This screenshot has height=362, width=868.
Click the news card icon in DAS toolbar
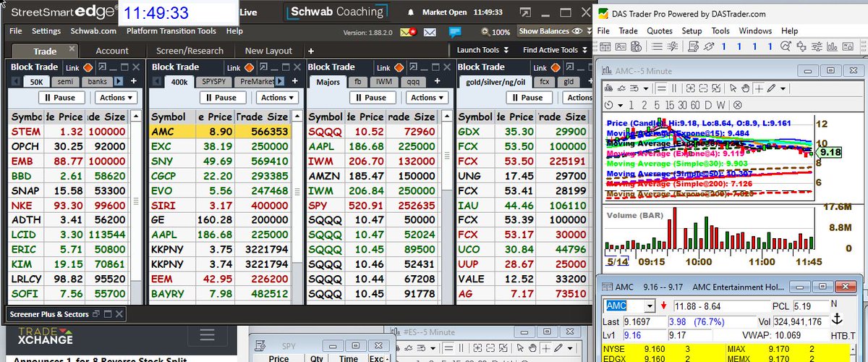point(848,46)
